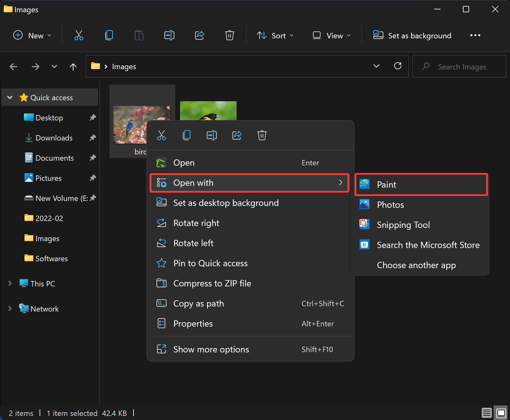Choose another app for opening the image
The image size is (510, 420).
point(416,265)
